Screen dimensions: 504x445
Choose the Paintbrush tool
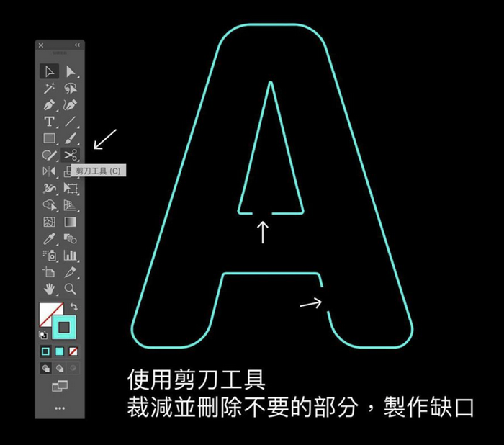click(x=70, y=138)
